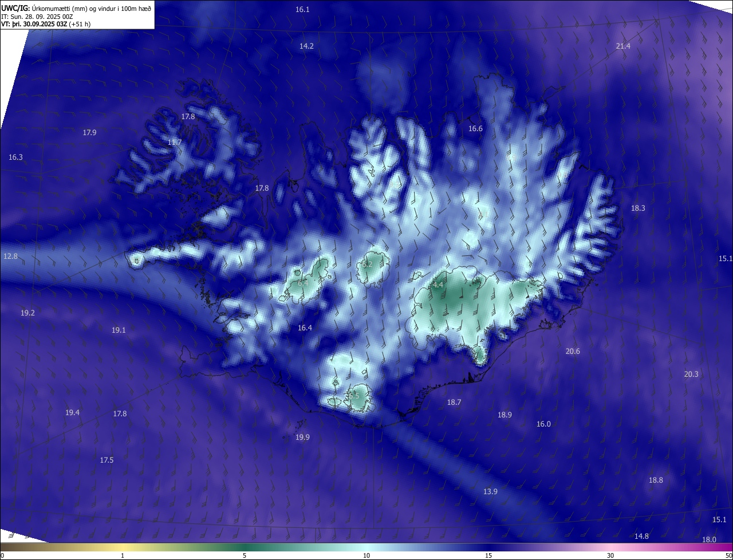The image size is (733, 560).
Task: Click the initial time line 'IT: Sun. 28. 09. 2025 00Z'
Action: (x=37, y=17)
